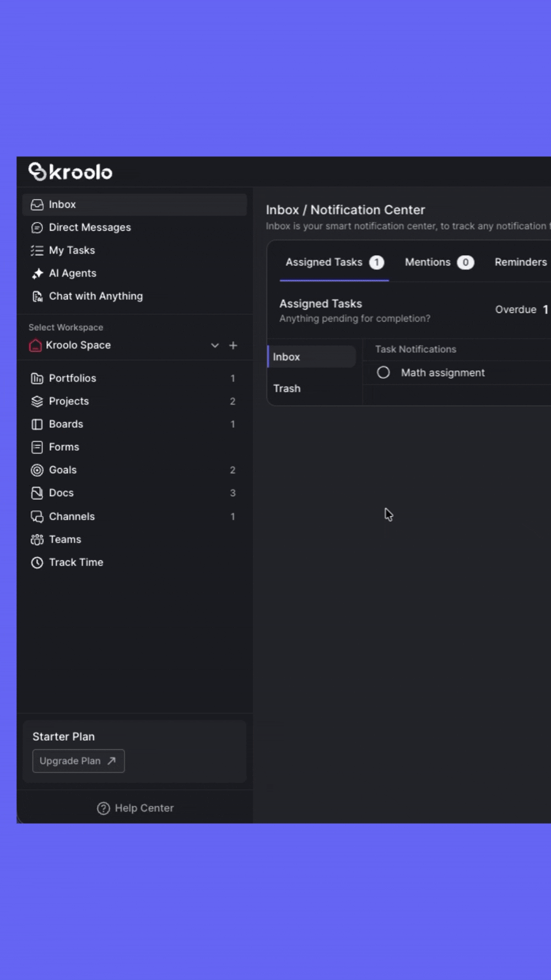Click the Portfolios chart icon
The height and width of the screenshot is (980, 551).
coord(37,379)
